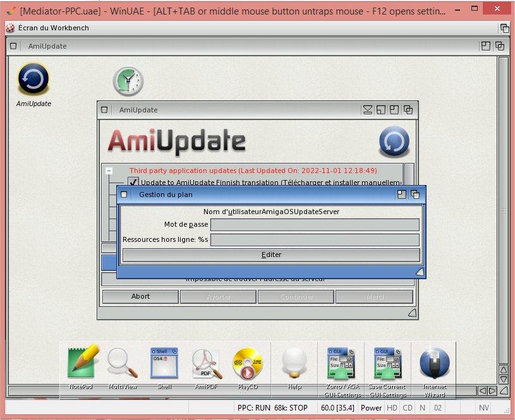Focus the Ressources hors ligne field
This screenshot has width=515, height=420.
click(315, 240)
